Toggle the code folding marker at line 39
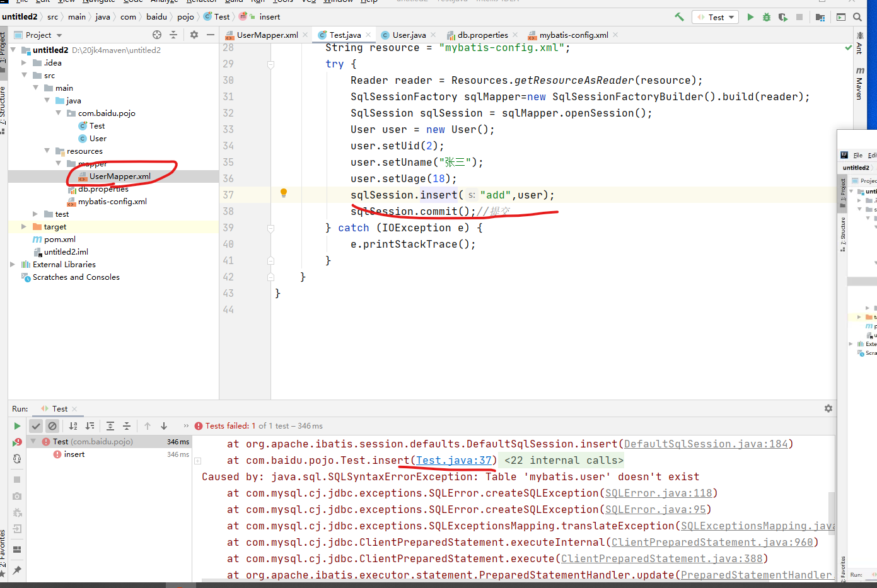Screen dimensions: 877x588 click(x=270, y=228)
